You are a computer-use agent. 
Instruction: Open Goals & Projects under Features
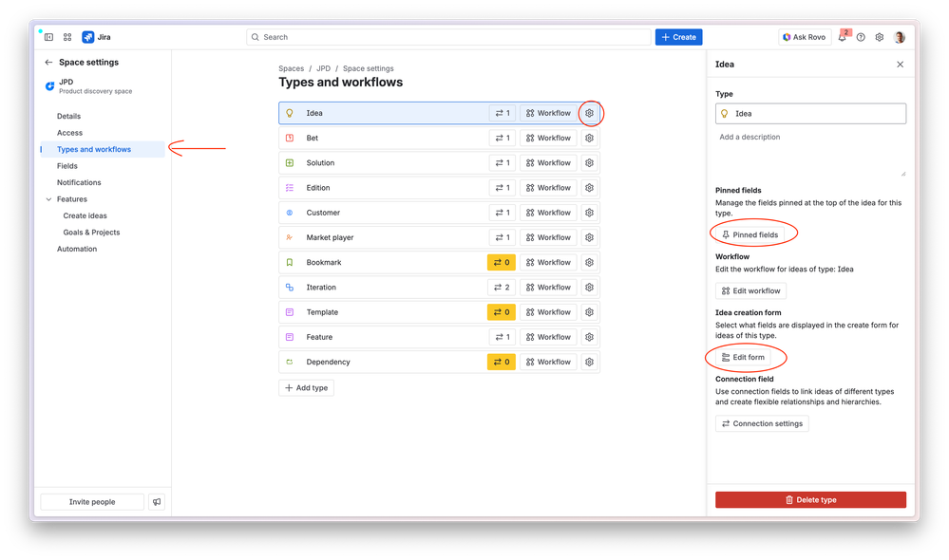(103, 233)
